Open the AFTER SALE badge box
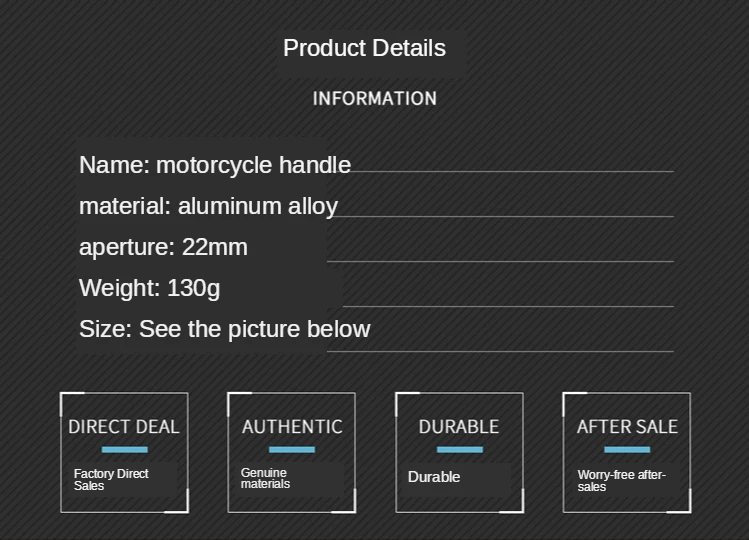 627,453
